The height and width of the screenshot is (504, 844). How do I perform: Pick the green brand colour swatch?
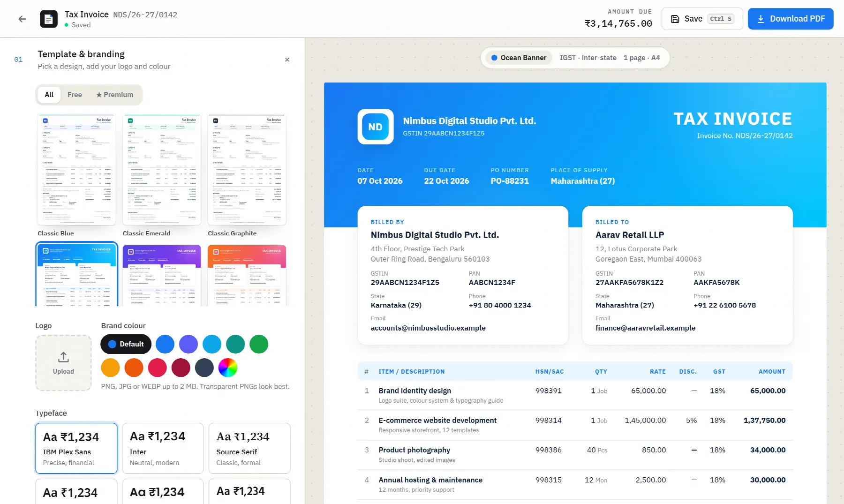pos(259,344)
